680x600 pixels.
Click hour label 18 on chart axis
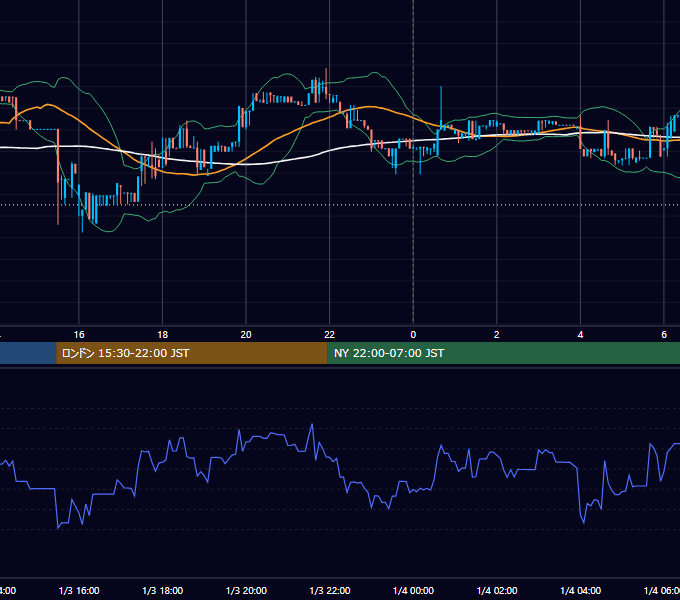tap(163, 334)
